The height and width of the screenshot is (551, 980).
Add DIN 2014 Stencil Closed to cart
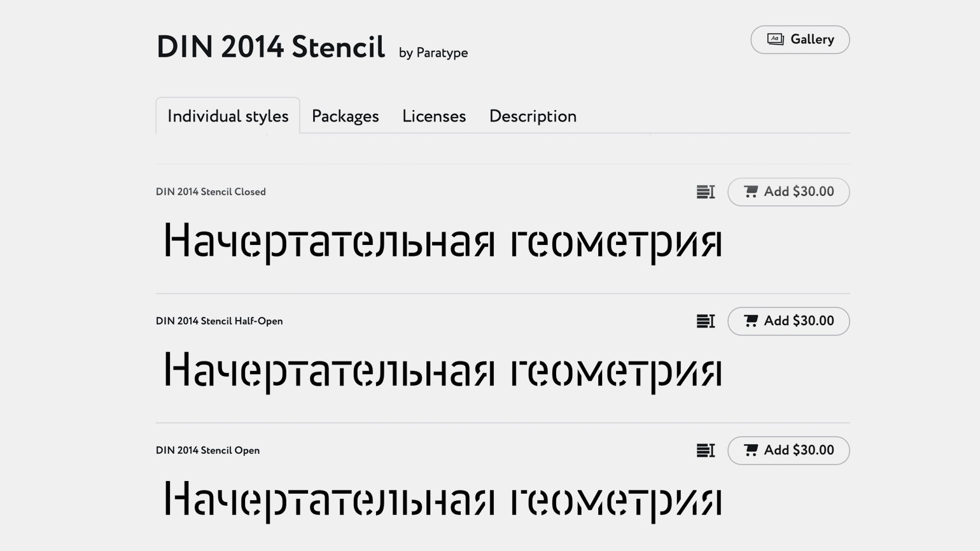788,192
